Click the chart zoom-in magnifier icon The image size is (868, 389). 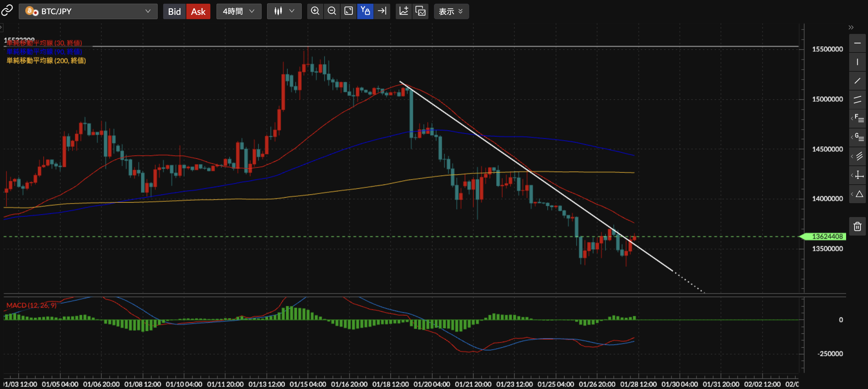[x=315, y=11]
